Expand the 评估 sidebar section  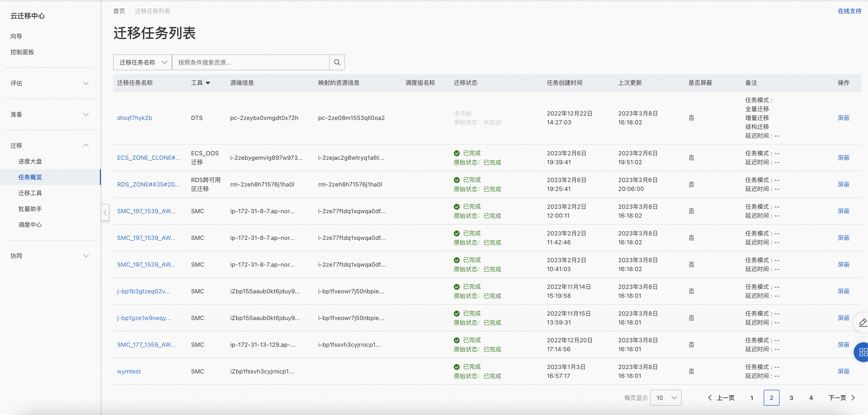[49, 83]
